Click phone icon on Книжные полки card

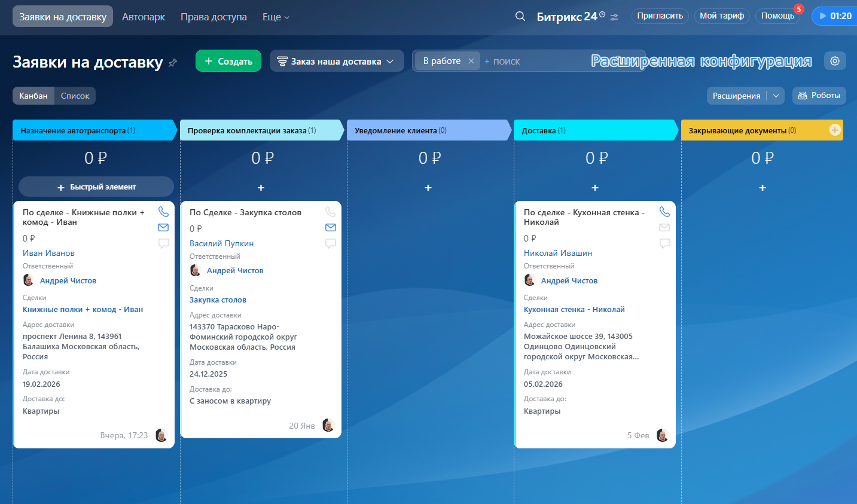pyautogui.click(x=163, y=212)
